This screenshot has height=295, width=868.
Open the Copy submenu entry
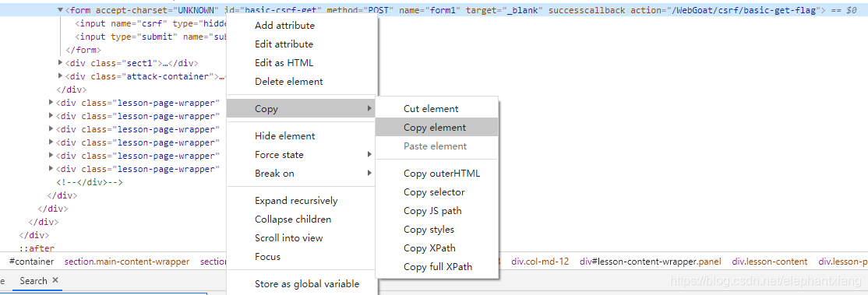(x=302, y=109)
